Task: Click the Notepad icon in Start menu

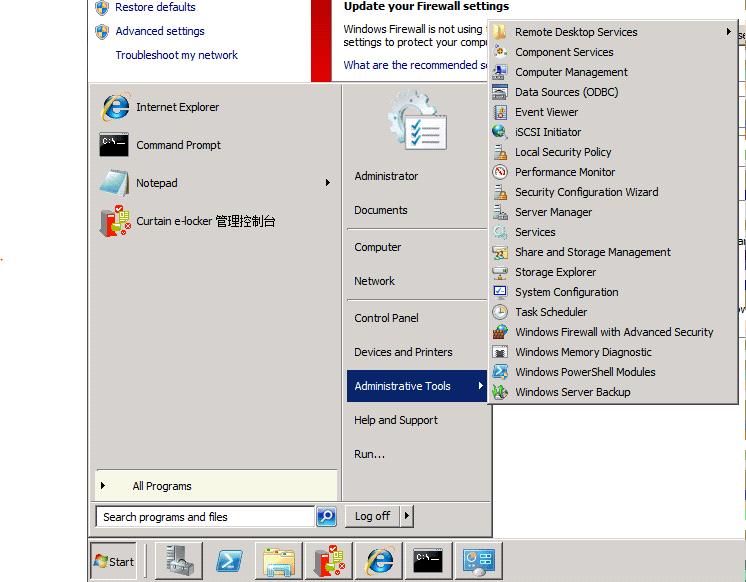Action: (114, 182)
